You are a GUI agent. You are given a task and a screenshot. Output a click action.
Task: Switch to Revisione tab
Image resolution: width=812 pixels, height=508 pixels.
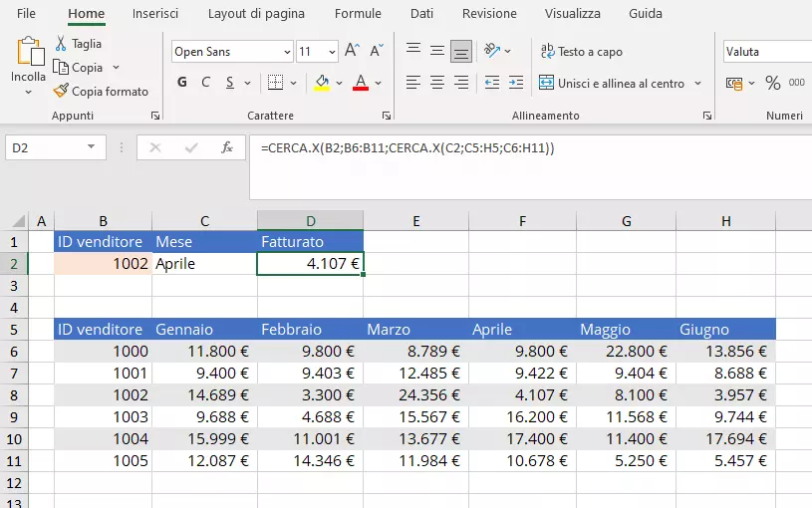pyautogui.click(x=489, y=14)
